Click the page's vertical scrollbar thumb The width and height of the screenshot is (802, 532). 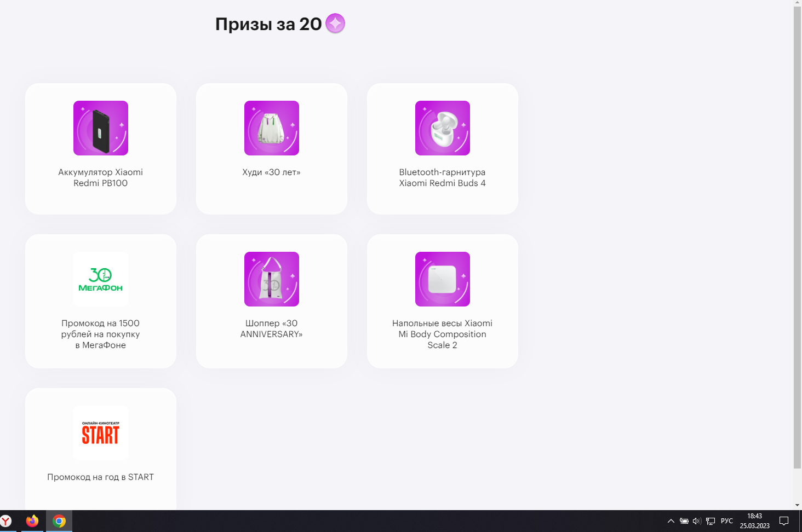click(x=798, y=238)
